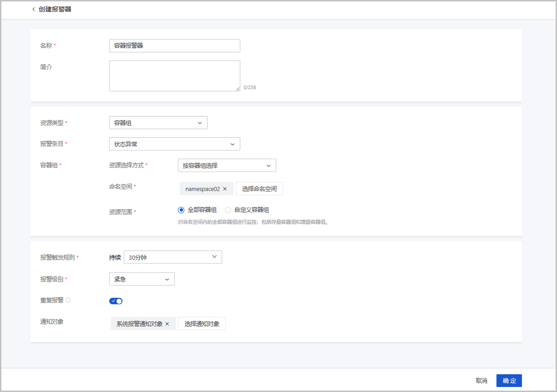The height and width of the screenshot is (392, 557).
Task: Remove the 系统报警通知对象 tag
Action: 167,324
